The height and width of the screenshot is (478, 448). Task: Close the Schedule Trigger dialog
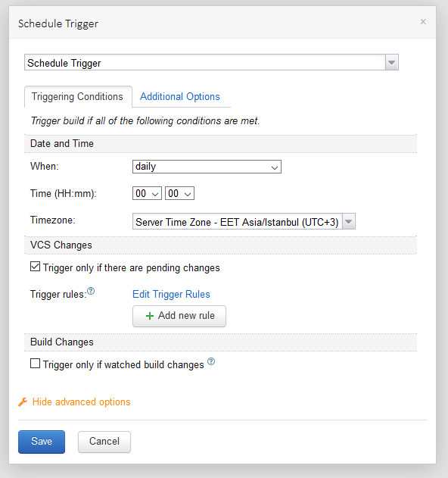click(423, 22)
